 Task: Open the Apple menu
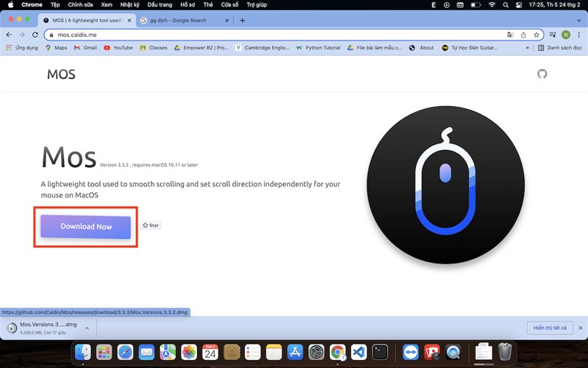10,5
